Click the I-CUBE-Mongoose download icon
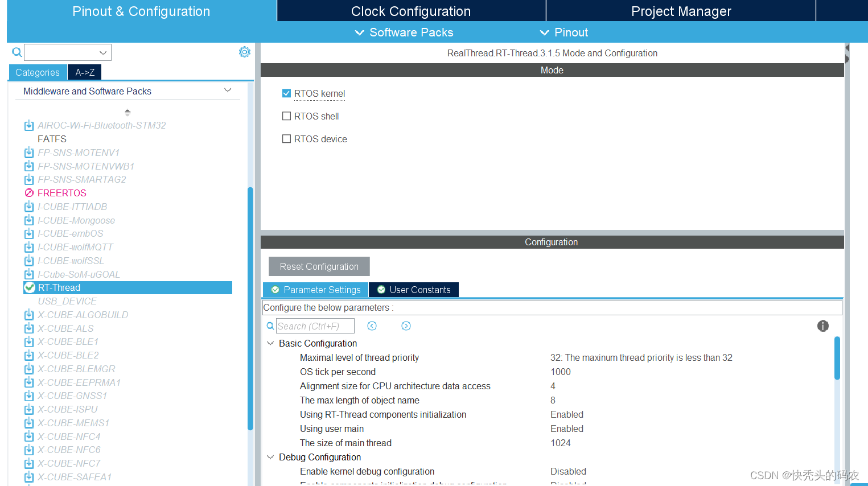This screenshot has width=868, height=486. (x=29, y=220)
